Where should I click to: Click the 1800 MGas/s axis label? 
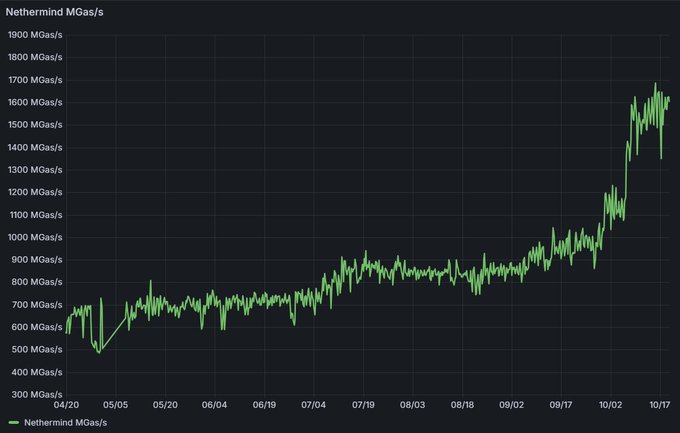pos(35,57)
